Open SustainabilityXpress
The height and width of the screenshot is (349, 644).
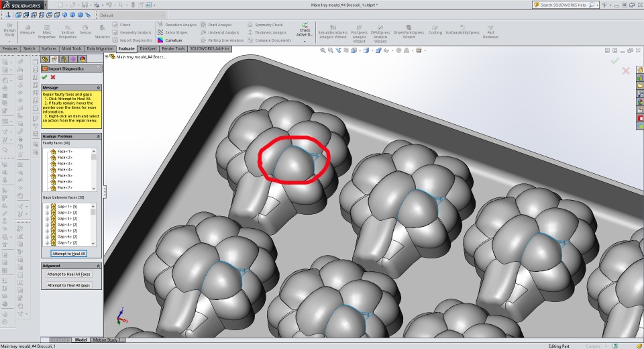[462, 30]
